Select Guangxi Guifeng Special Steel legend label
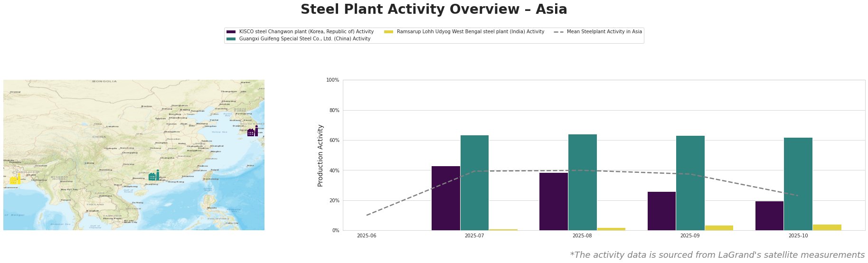This screenshot has height=263, width=868. click(x=305, y=39)
